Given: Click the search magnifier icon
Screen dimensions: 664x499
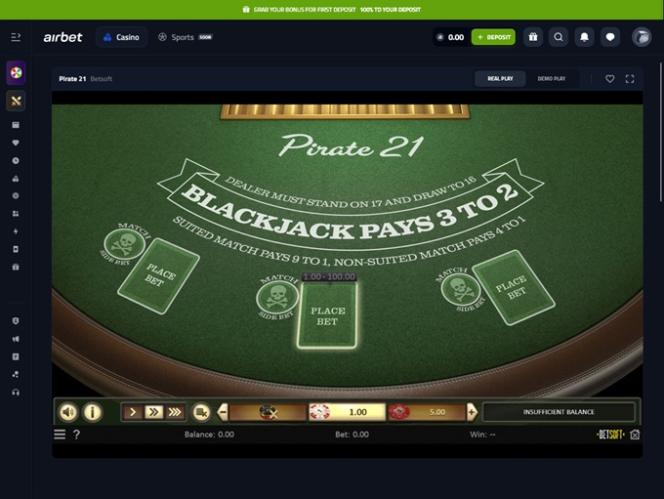Looking at the screenshot, I should pyautogui.click(x=559, y=37).
